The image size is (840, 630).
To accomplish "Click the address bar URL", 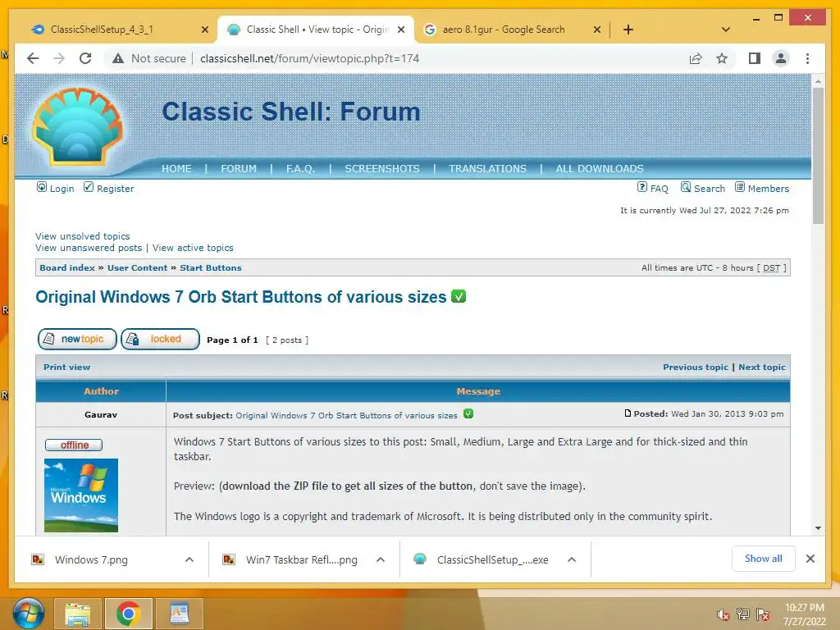I will pos(309,58).
